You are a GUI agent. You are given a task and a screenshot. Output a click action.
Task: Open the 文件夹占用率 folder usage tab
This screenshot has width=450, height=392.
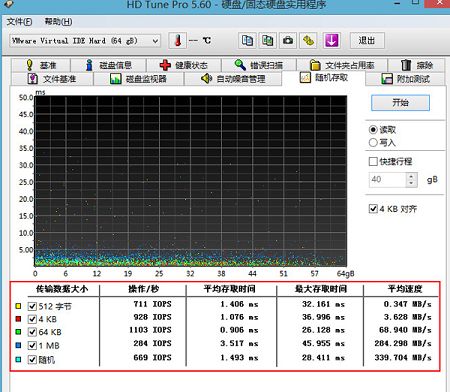pos(342,65)
